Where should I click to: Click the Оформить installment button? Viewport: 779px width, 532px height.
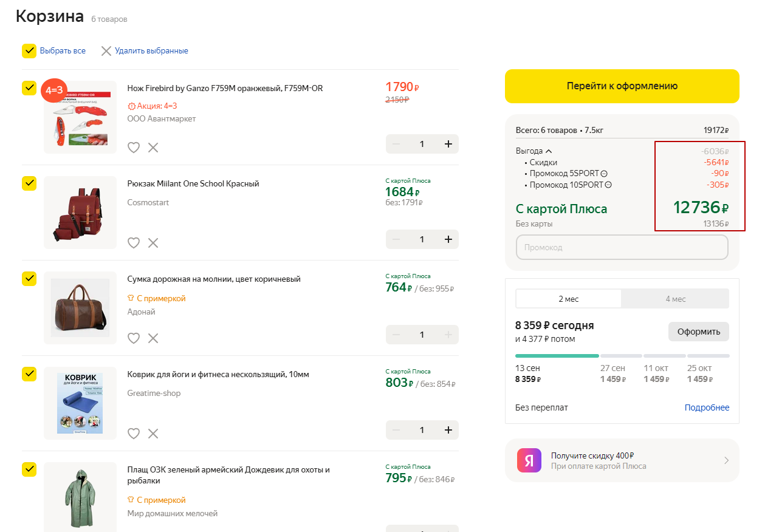(x=699, y=332)
